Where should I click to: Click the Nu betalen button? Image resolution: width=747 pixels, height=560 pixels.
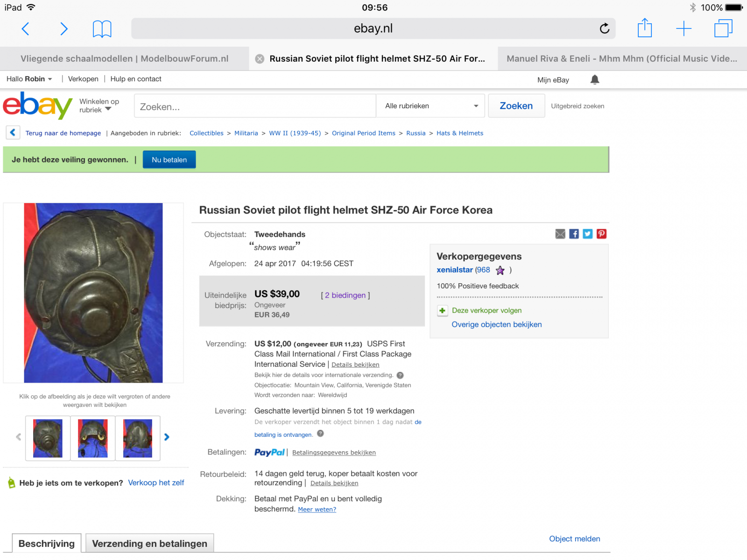click(169, 160)
